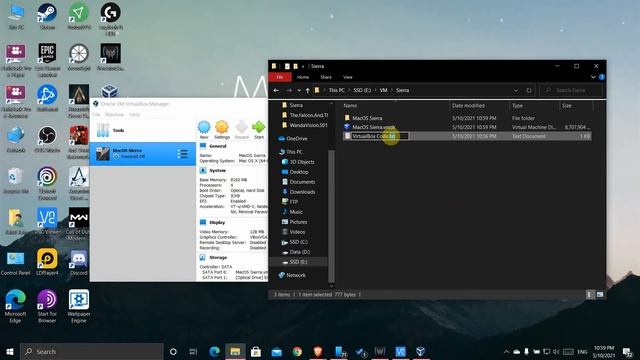640x360 pixels.
Task: Select the WandaVision.S01 folder in navigation pane
Action: click(x=308, y=125)
